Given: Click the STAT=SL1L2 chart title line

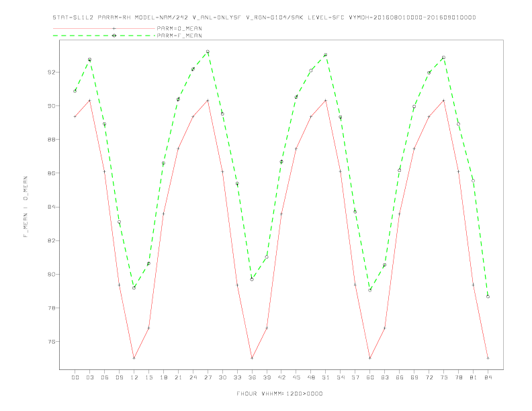Looking at the screenshot, I should coord(264,17).
